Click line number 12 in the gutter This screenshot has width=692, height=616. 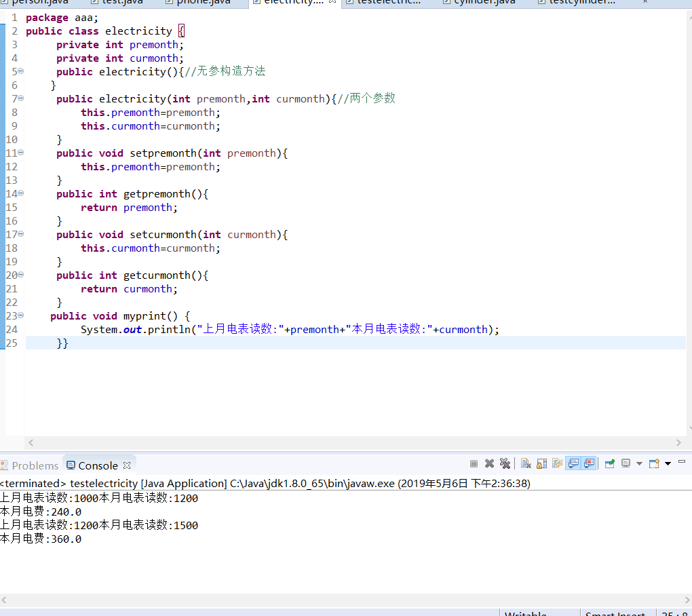click(x=12, y=167)
